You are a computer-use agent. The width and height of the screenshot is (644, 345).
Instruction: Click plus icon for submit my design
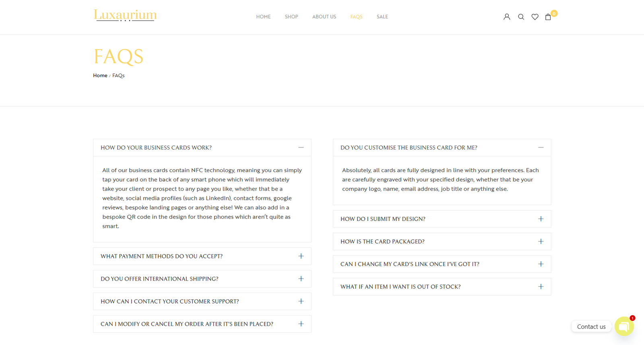[541, 219]
